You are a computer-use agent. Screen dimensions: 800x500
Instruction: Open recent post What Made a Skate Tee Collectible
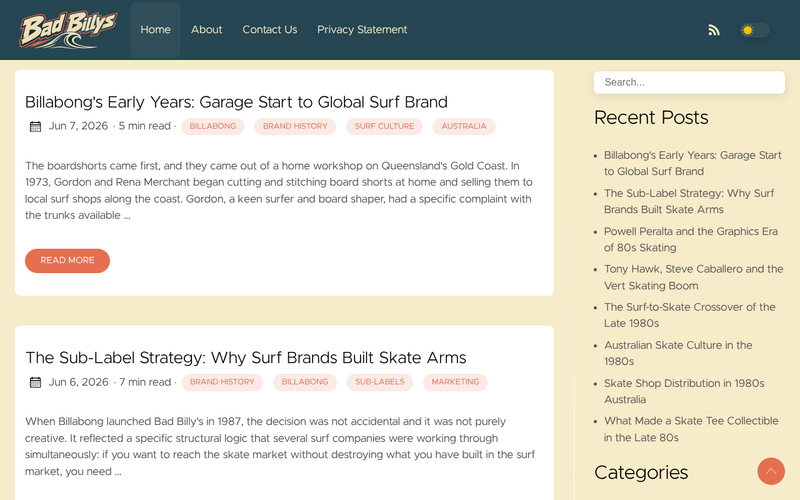point(691,429)
